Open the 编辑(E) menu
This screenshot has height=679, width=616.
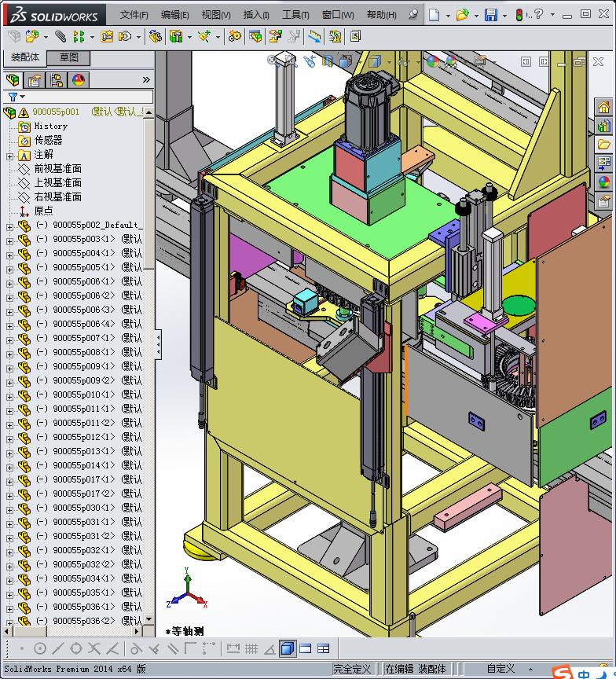[175, 15]
